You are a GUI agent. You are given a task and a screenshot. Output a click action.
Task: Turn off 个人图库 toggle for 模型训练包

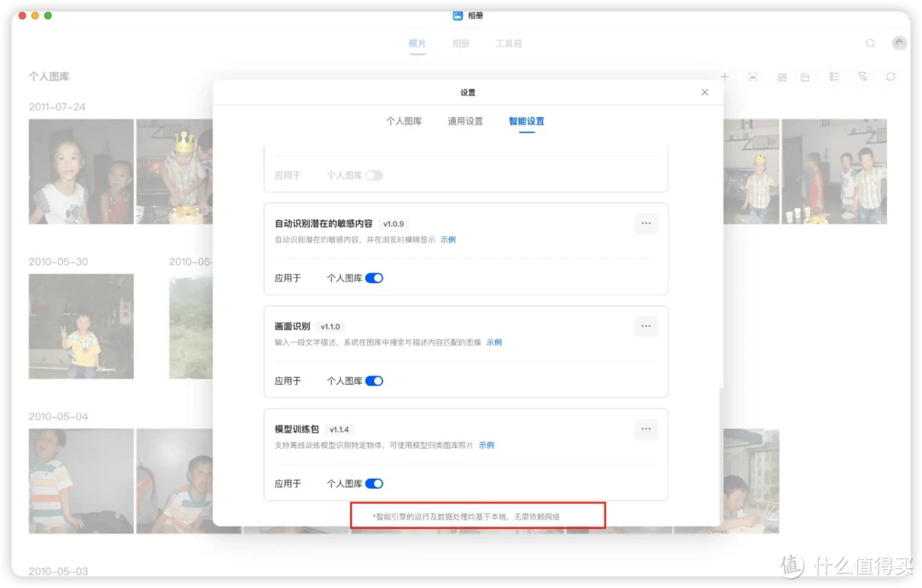click(x=374, y=483)
